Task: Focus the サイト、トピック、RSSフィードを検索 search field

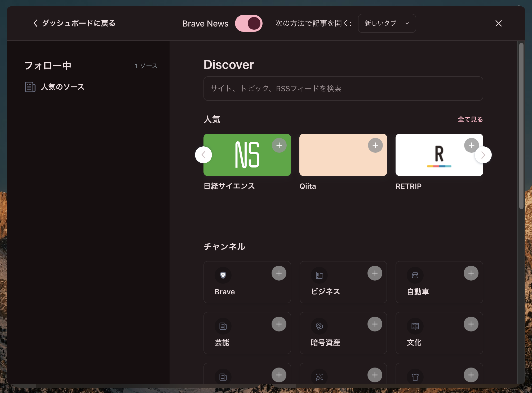Action: [x=343, y=89]
